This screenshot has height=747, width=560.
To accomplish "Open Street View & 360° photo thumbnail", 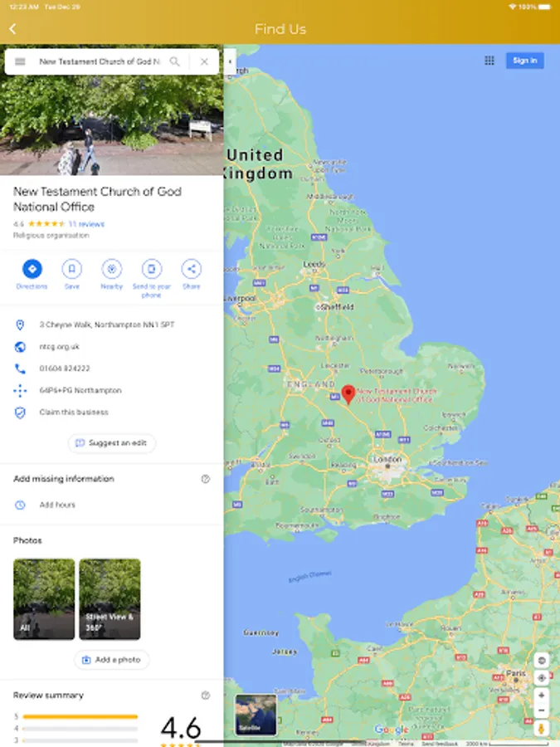I will tap(110, 598).
